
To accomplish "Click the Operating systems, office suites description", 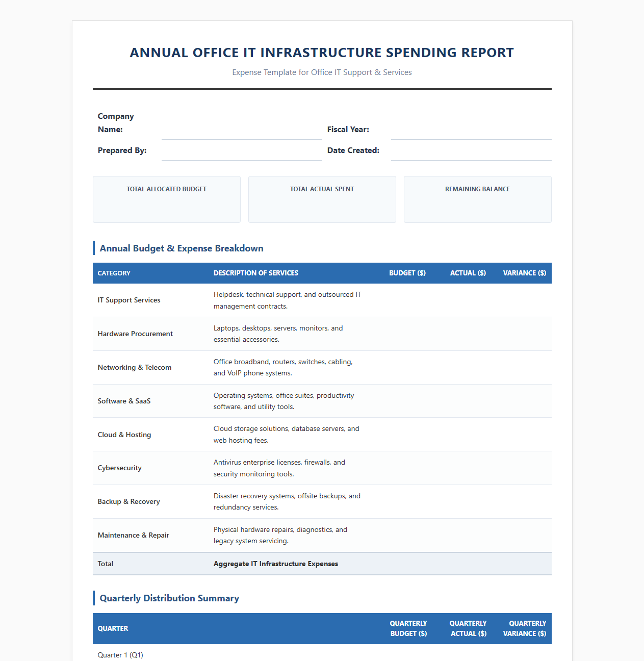I will coord(284,401).
